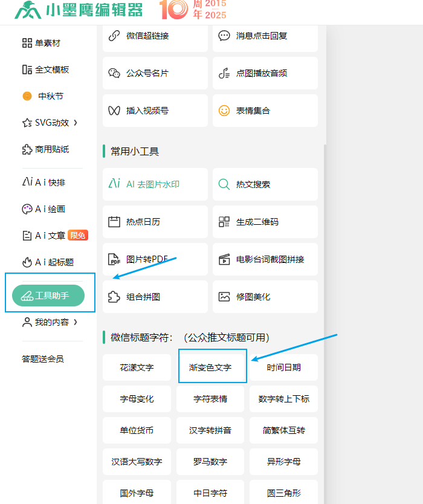Click the music note audio playback icon

point(224,73)
